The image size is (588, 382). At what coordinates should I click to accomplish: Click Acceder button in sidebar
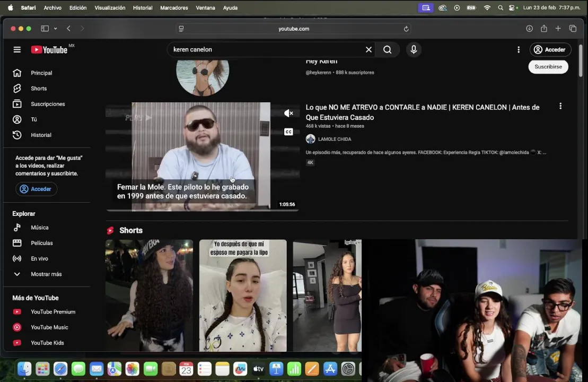[x=37, y=189]
